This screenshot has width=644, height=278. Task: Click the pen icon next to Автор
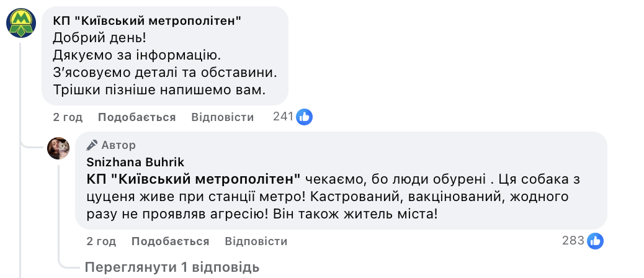(92, 145)
